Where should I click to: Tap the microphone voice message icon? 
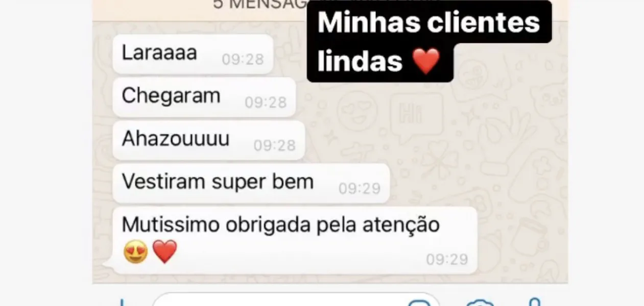pos(534,302)
